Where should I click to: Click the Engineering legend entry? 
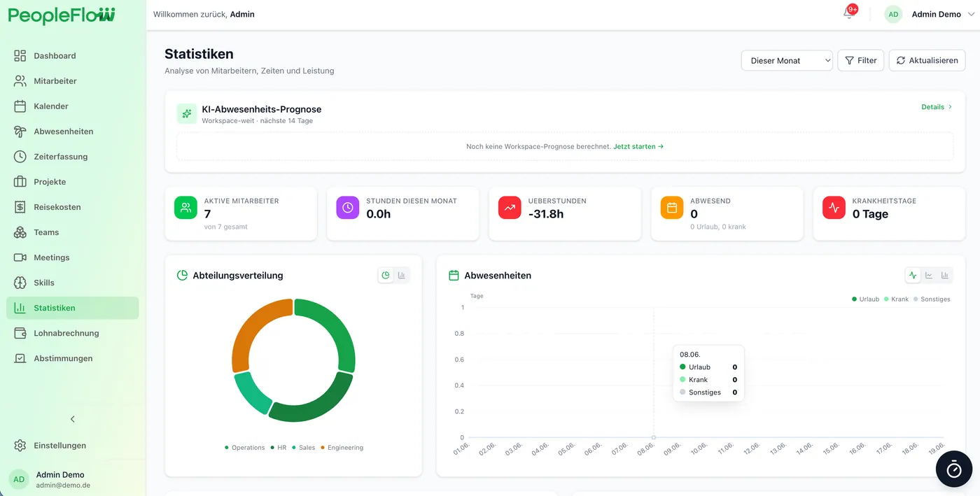coord(342,448)
